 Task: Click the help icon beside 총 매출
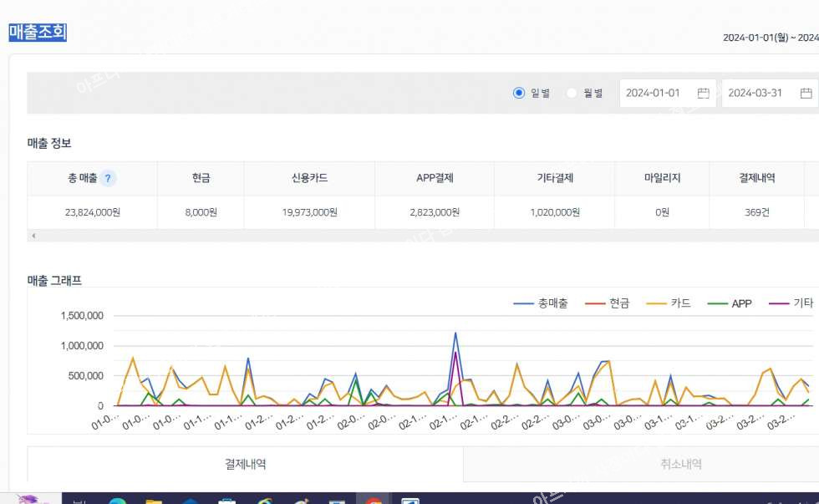[x=109, y=178]
